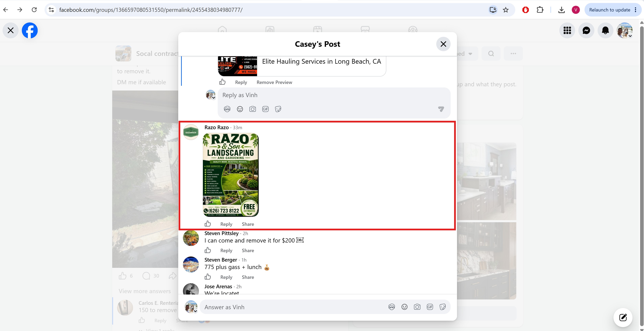Bookmark this page with star
This screenshot has width=644, height=331.
click(506, 10)
